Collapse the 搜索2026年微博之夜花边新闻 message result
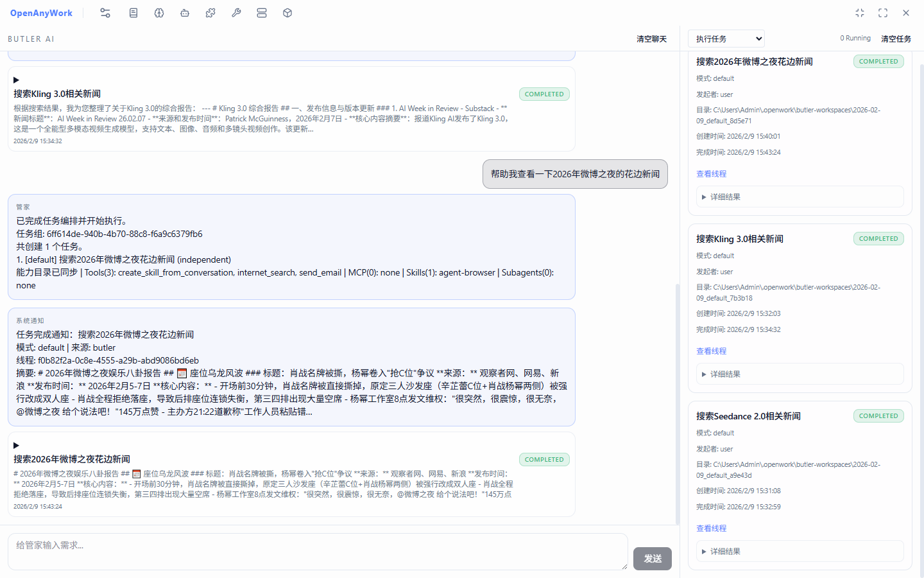The image size is (924, 578). click(x=15, y=445)
